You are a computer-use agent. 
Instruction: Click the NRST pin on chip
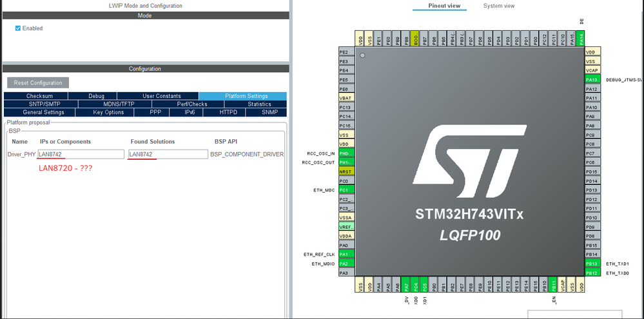coord(346,171)
